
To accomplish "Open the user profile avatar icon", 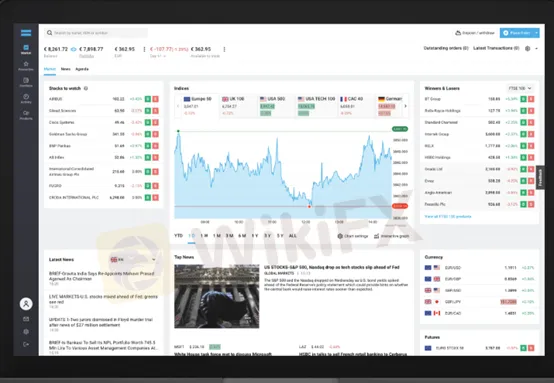I will 26,304.
